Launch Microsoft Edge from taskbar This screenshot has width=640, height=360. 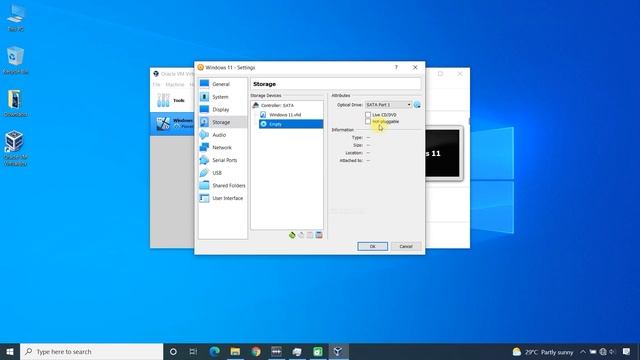pos(214,351)
